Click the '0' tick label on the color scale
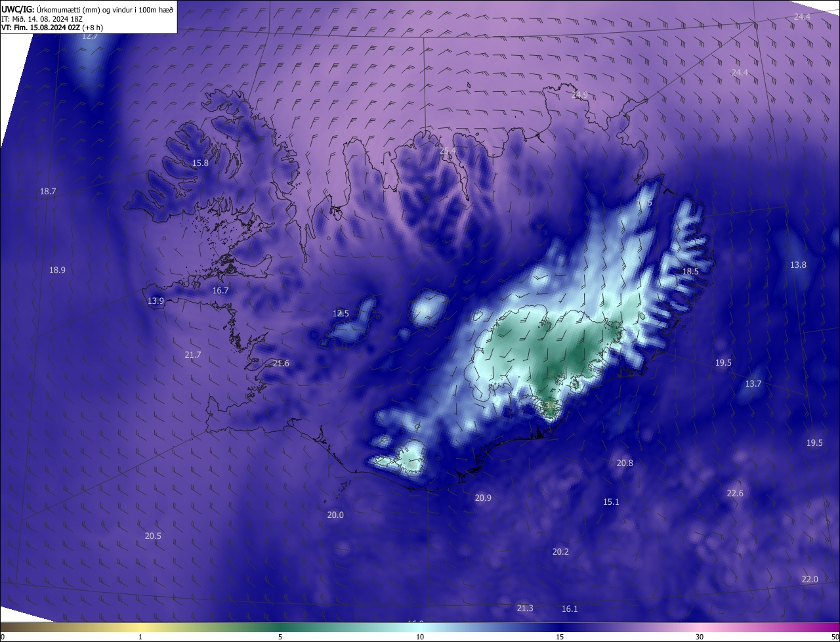840x642 pixels. [2, 637]
